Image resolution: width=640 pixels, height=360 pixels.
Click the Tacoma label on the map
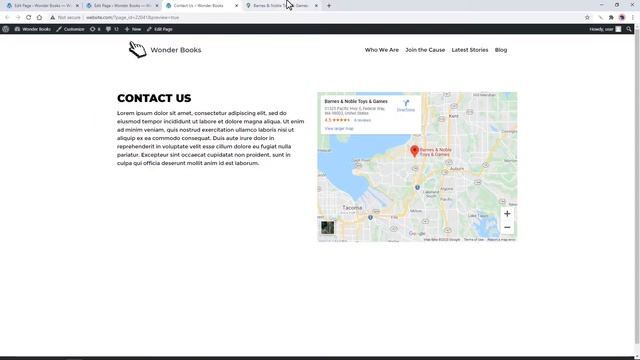(x=352, y=207)
